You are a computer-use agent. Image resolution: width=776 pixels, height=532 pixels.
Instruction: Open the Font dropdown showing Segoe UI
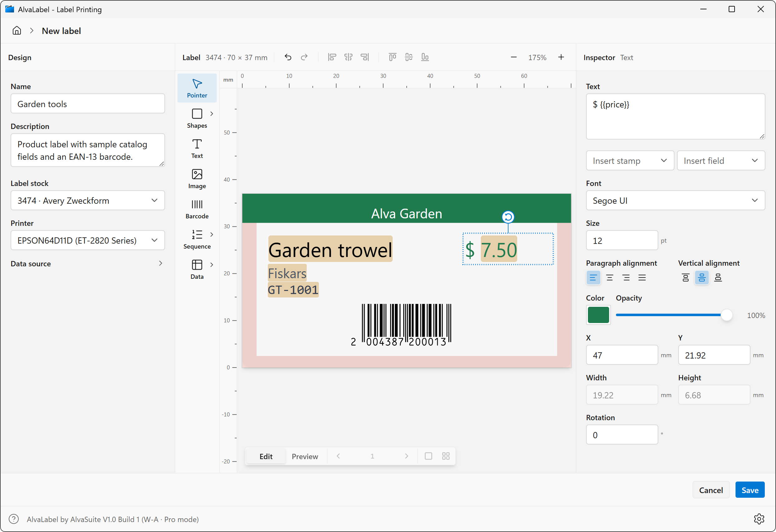[x=675, y=200]
